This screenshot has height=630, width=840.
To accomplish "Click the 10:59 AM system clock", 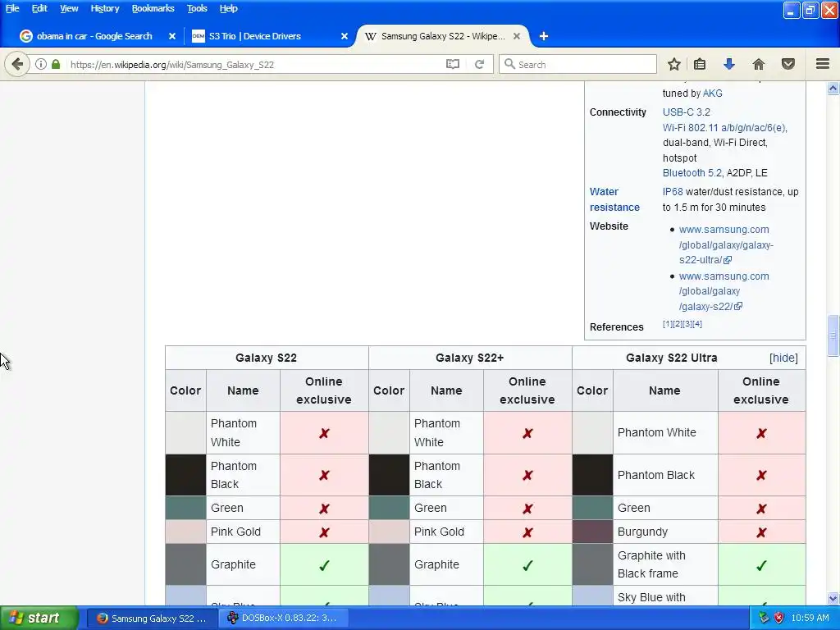I will [810, 618].
